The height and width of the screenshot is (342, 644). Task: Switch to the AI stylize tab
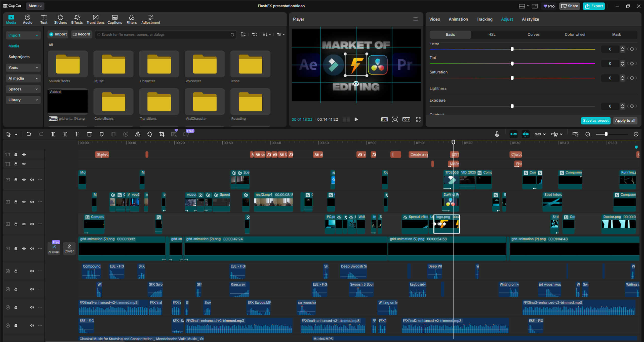click(x=530, y=19)
